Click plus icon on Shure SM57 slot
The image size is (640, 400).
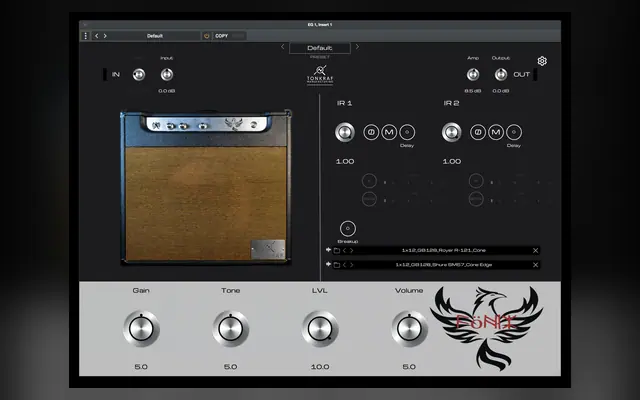pos(328,264)
